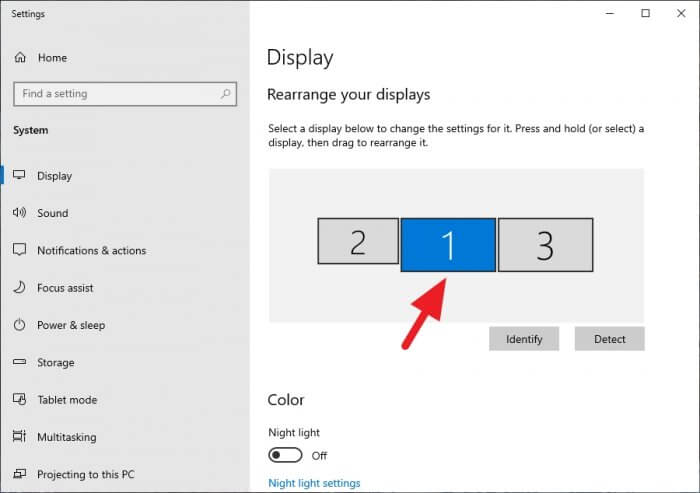This screenshot has width=700, height=493.
Task: Click the Detect button
Action: (610, 339)
